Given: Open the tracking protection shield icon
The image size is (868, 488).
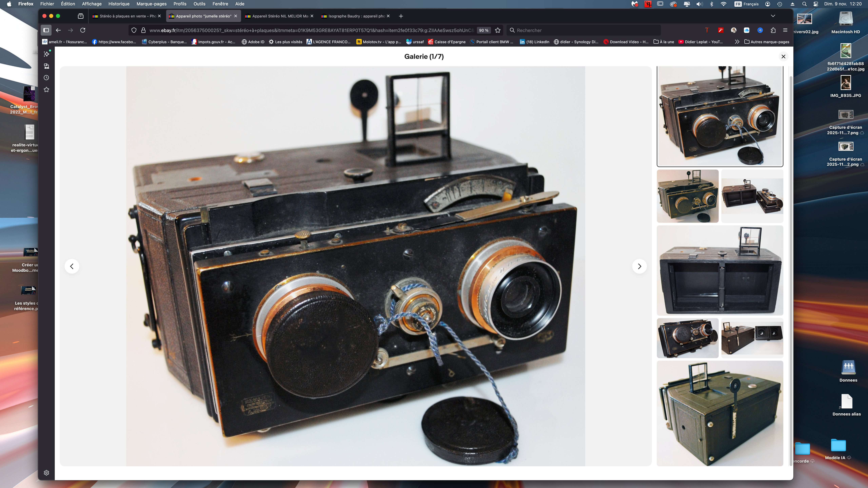Looking at the screenshot, I should click(134, 30).
